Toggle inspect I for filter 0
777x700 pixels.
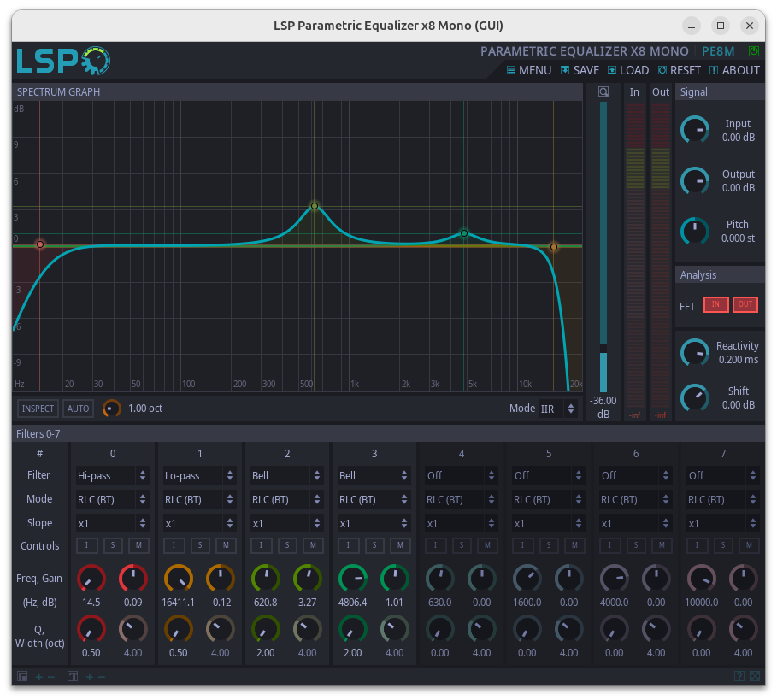coord(86,545)
